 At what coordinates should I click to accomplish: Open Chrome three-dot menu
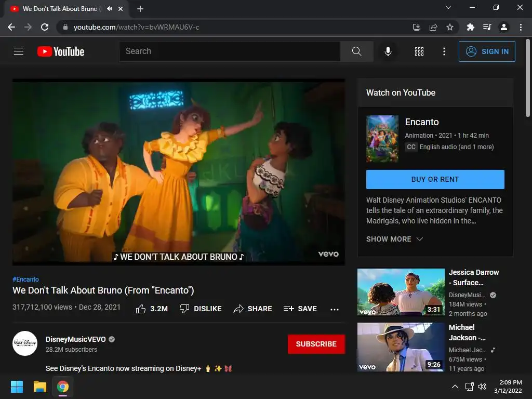click(521, 27)
